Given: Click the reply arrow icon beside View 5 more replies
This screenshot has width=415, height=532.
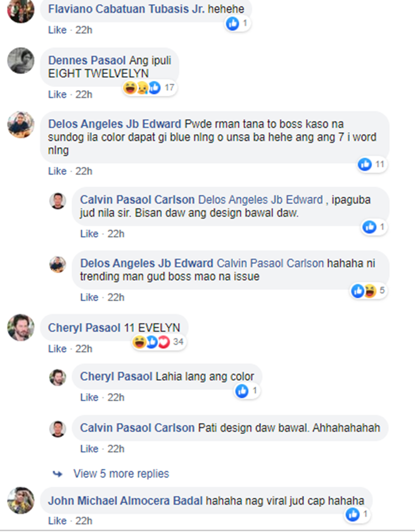Looking at the screenshot, I should (x=58, y=474).
